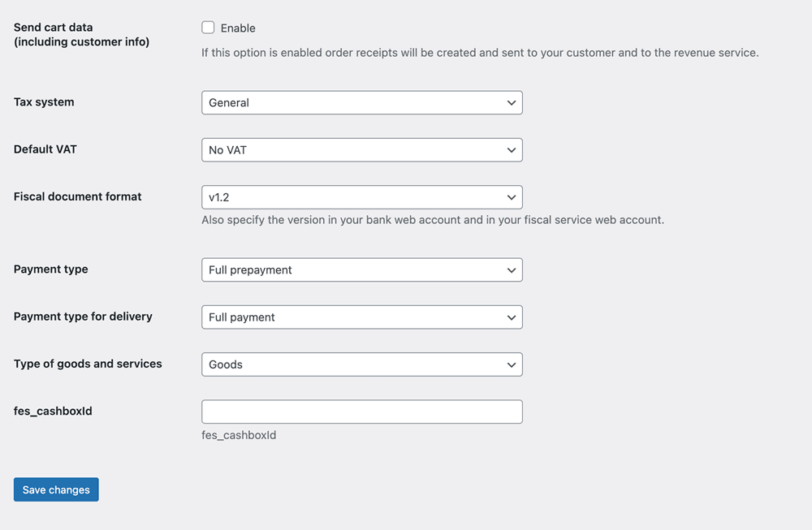The height and width of the screenshot is (530, 812).
Task: Click inside the fes_cashboxId input field
Action: pos(361,411)
